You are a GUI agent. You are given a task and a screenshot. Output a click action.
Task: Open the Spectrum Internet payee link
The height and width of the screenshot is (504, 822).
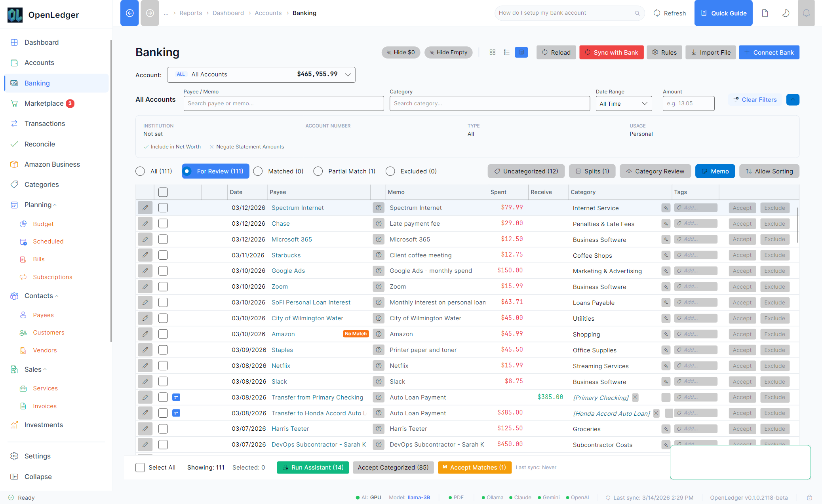[x=297, y=207]
